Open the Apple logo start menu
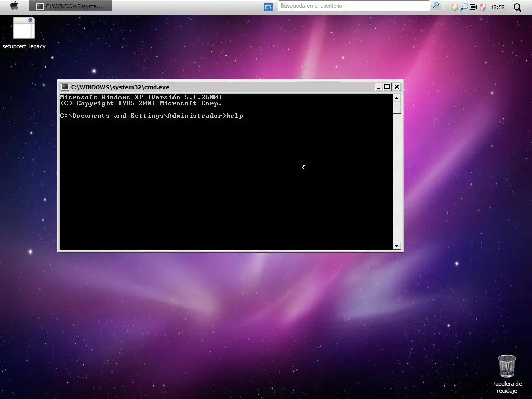 [x=14, y=6]
